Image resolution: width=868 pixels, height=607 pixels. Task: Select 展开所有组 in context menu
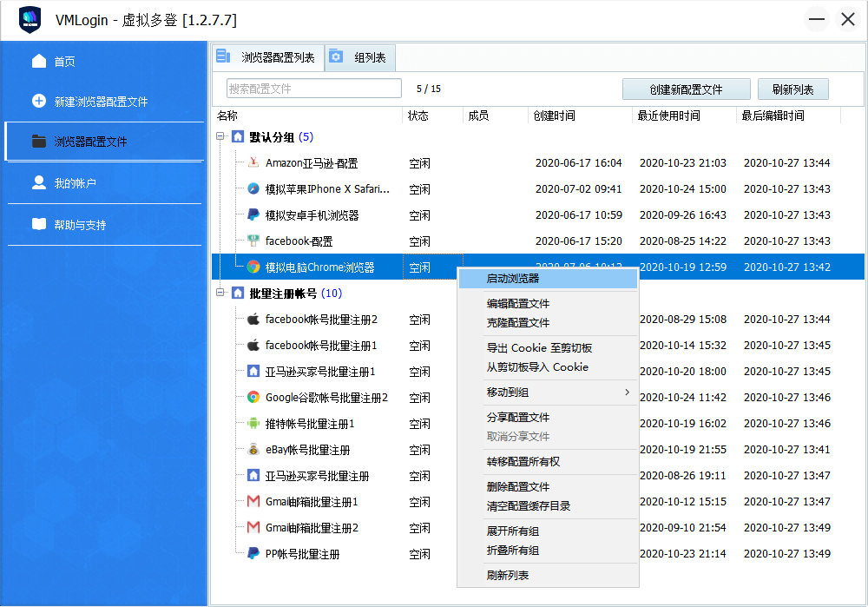[548, 531]
